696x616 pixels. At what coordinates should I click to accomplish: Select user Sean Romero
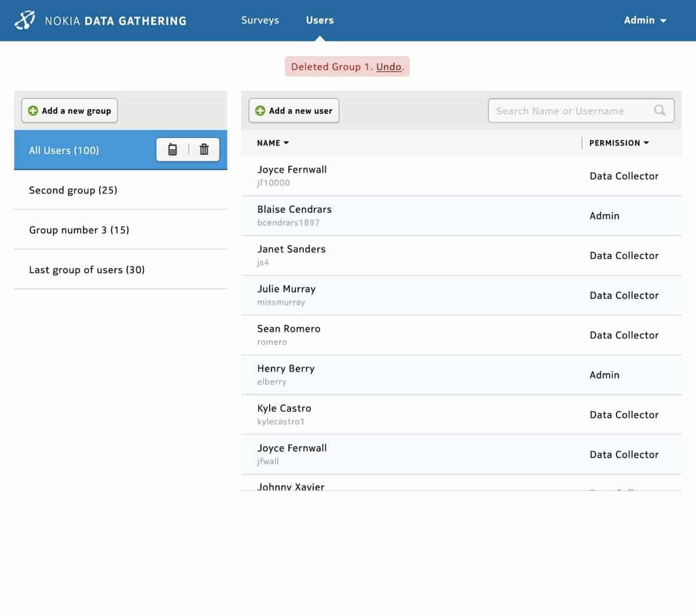pyautogui.click(x=461, y=335)
